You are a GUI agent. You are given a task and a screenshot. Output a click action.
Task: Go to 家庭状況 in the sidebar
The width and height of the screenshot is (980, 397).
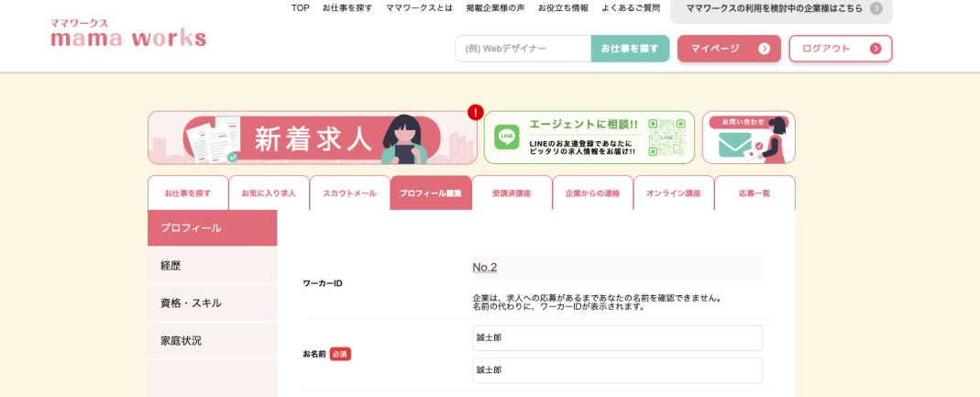point(212,341)
